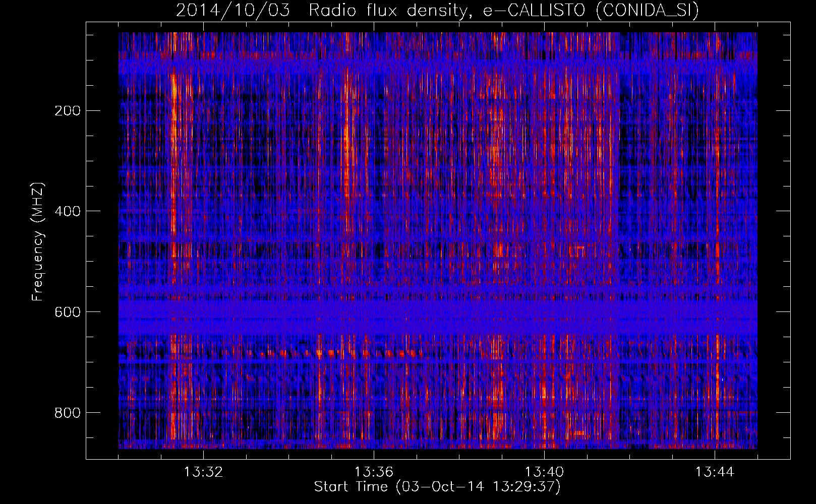Click the 600 frequency tick label
Screen dimensions: 816x504
[68, 312]
